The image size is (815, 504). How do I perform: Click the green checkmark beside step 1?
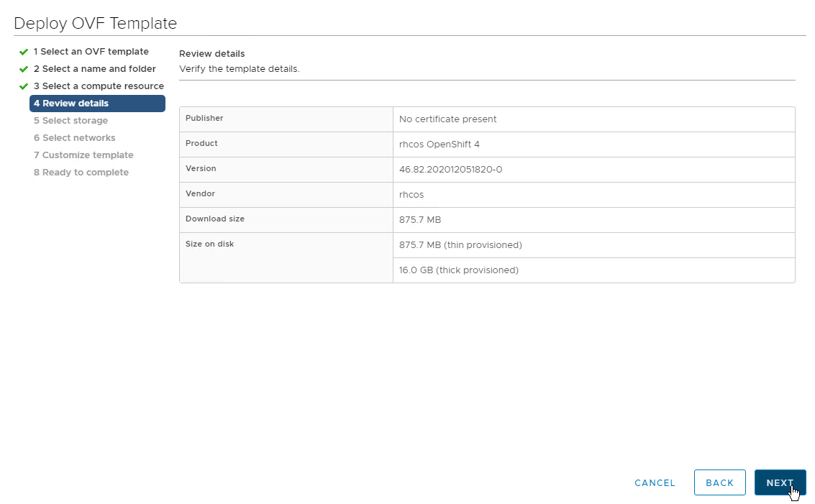click(24, 52)
